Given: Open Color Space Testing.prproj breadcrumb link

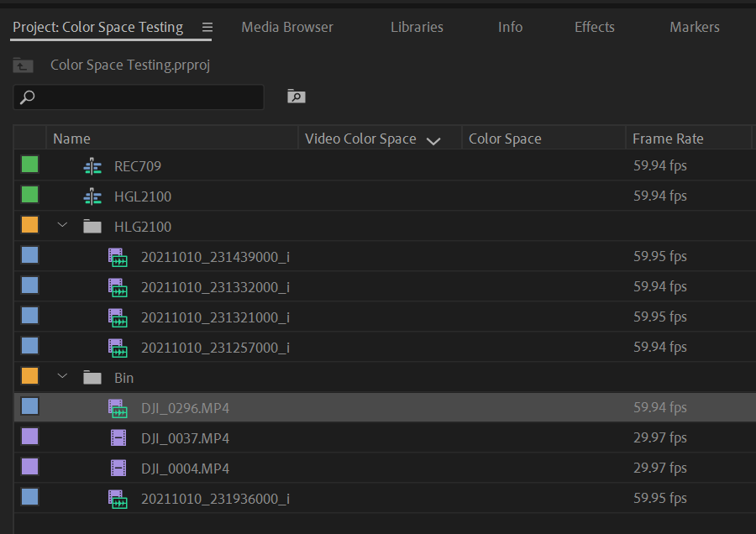Looking at the screenshot, I should pos(129,65).
